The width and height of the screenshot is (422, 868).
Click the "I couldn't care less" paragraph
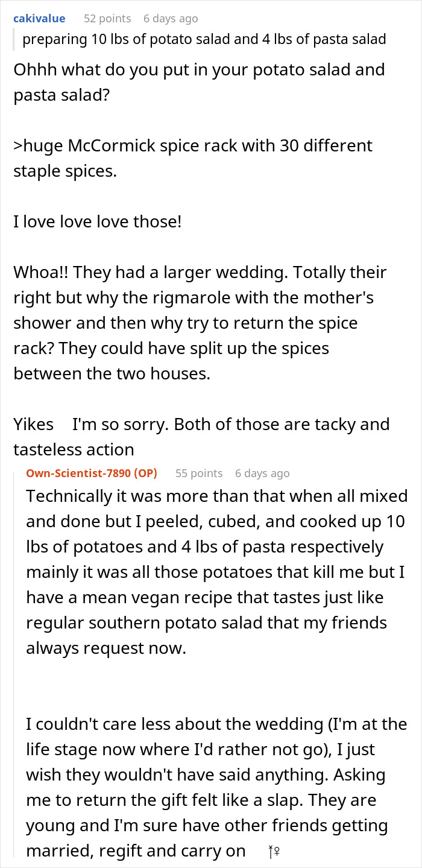click(x=217, y=787)
